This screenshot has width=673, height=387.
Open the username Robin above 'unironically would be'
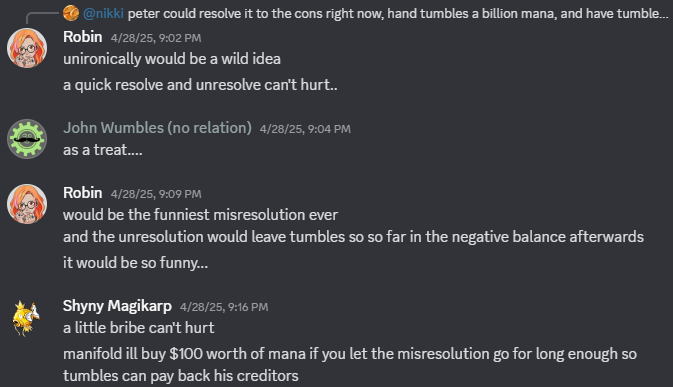point(82,37)
